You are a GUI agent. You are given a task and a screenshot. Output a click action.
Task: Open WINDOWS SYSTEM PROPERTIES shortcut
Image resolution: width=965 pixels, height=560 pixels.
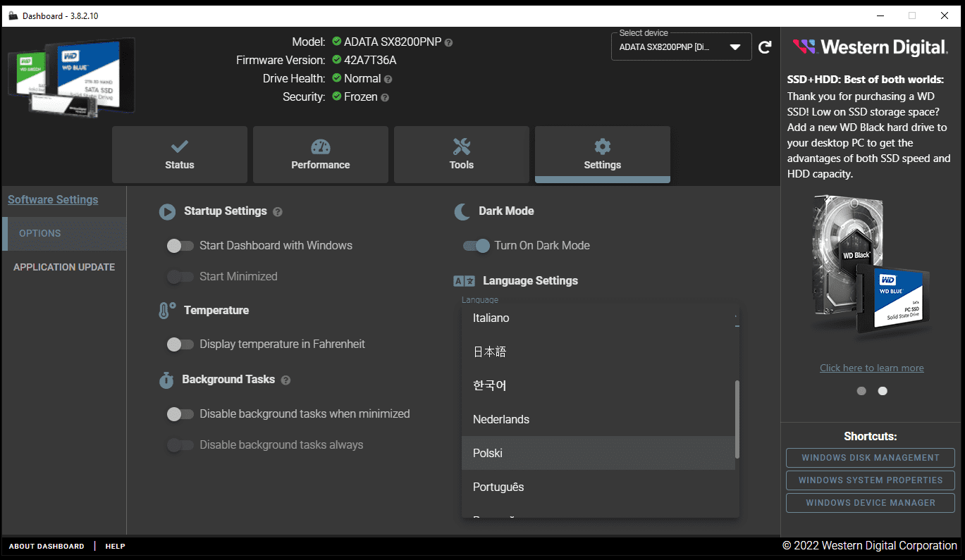click(x=871, y=480)
